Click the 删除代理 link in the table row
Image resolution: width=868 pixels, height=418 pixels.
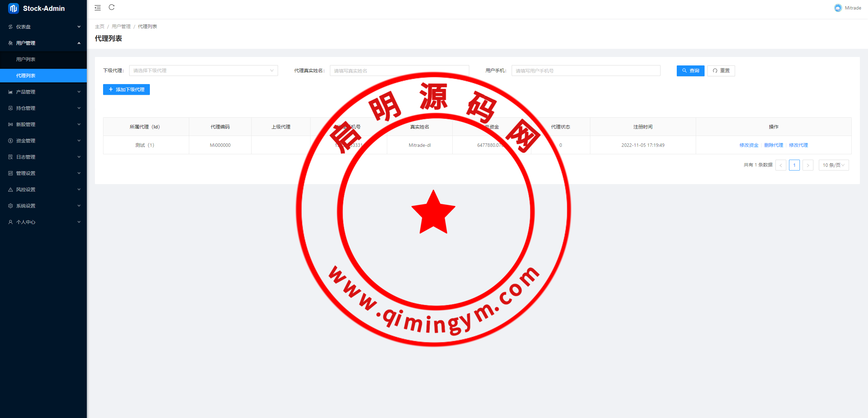click(773, 145)
